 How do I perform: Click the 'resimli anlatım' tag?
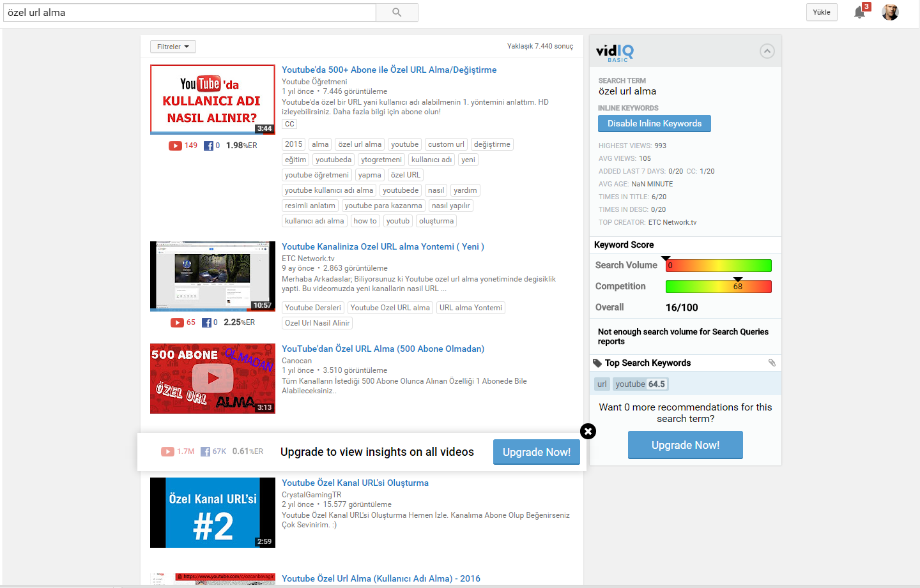(310, 206)
